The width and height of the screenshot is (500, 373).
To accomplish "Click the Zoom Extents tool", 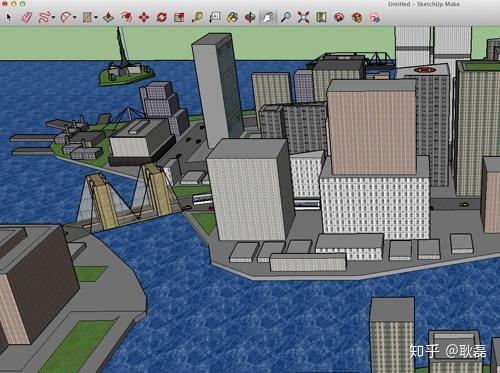I will pos(303,17).
